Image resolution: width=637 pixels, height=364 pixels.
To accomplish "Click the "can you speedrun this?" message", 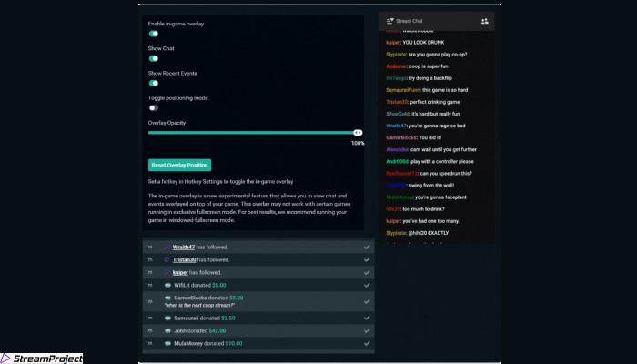I will click(x=446, y=174).
